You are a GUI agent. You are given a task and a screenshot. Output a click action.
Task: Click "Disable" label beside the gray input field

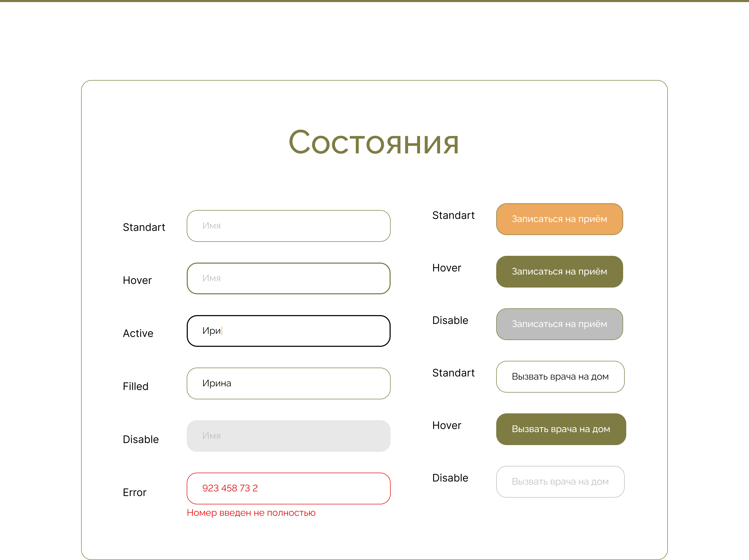[x=140, y=439]
